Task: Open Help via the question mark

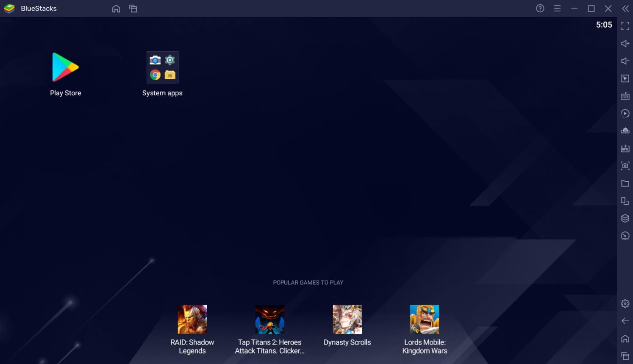Action: pos(540,8)
